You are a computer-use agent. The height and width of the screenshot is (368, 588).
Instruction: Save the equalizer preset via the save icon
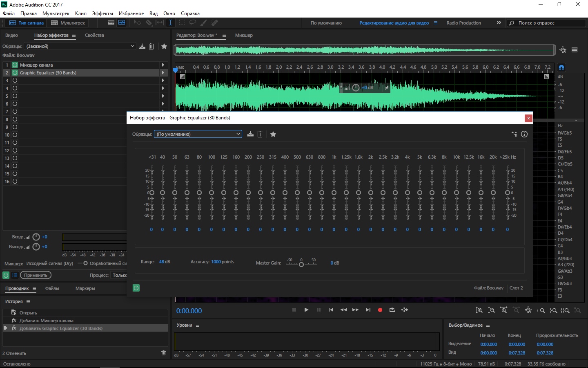pos(250,134)
